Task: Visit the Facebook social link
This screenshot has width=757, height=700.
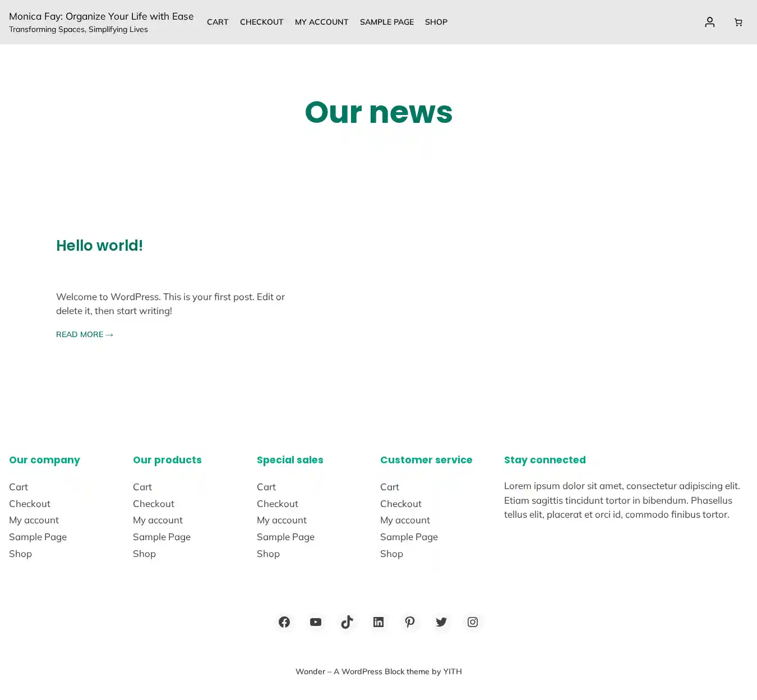Action: tap(284, 622)
